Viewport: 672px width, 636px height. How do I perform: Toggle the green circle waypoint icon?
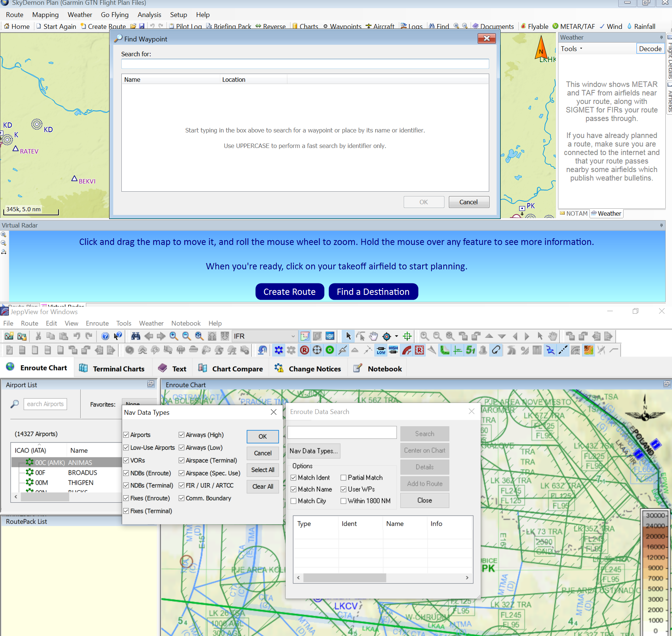(x=330, y=350)
